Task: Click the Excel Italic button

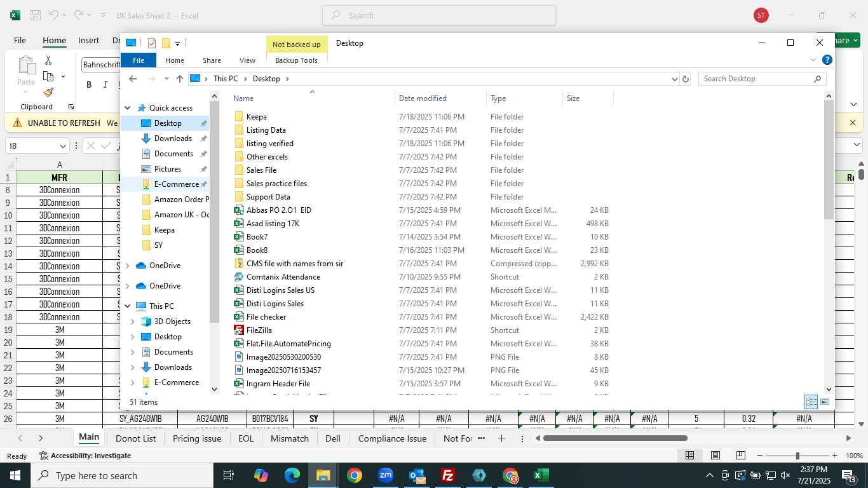Action: 104,85
